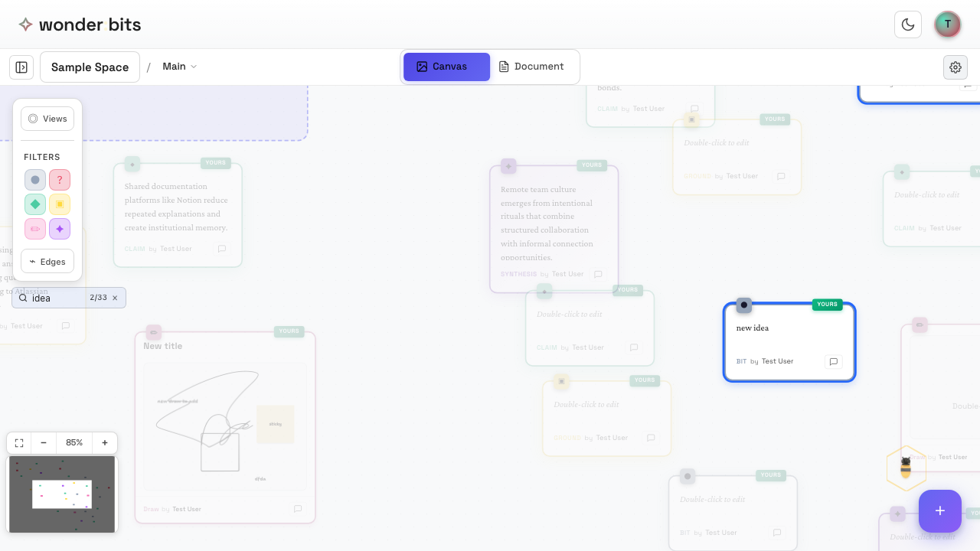The width and height of the screenshot is (980, 551).
Task: Toggle the sidebar panel icon
Action: coord(21,67)
